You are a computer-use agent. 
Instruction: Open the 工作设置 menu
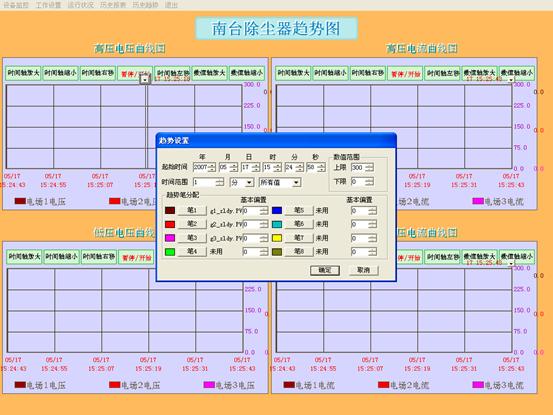coord(48,5)
